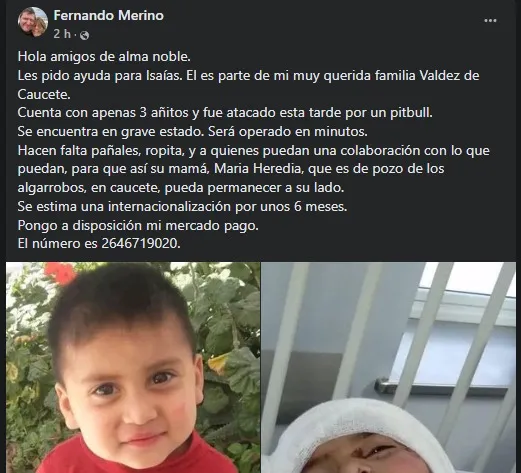The width and height of the screenshot is (521, 473).
Task: Click the 'Pongo a disposición mi mercado pago' line
Action: (138, 225)
